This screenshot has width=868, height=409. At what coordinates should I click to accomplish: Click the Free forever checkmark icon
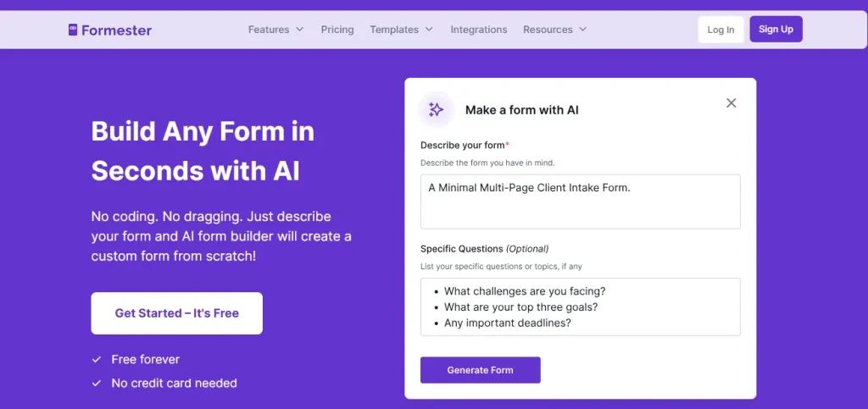point(97,360)
